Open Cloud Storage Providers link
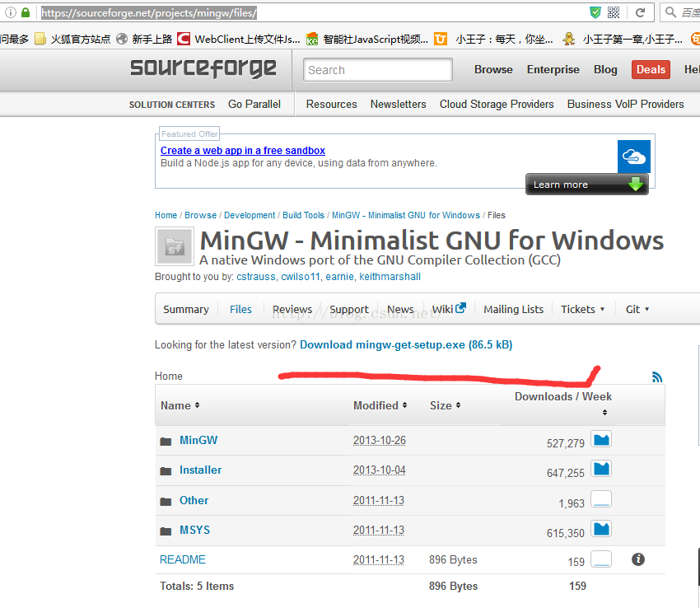This screenshot has height=608, width=700. (497, 104)
